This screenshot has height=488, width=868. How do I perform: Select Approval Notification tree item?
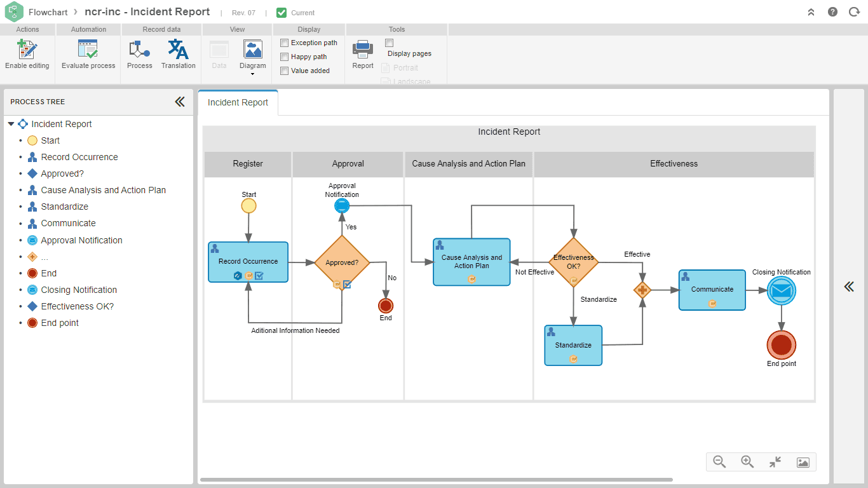[81, 240]
